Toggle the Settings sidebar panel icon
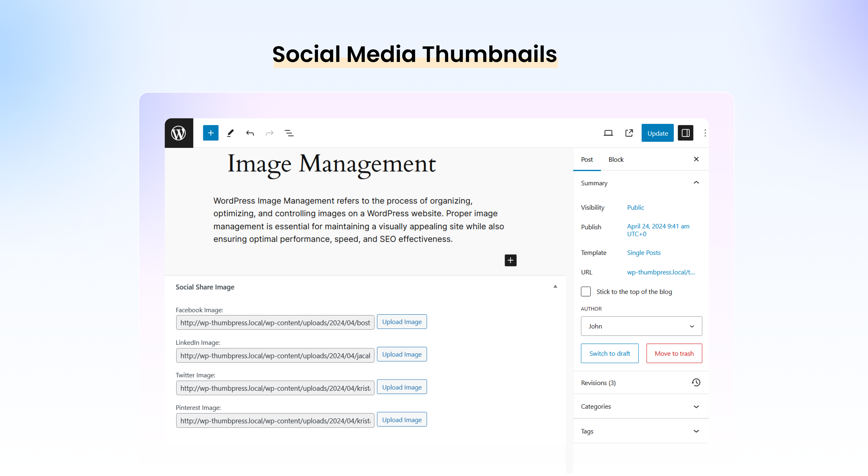868x476 pixels. (x=685, y=133)
